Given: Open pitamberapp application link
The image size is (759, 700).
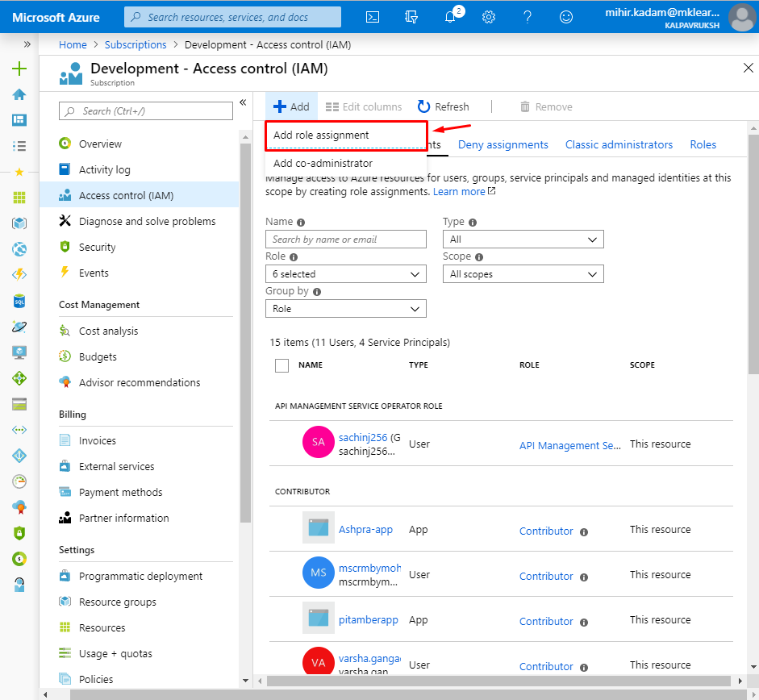Looking at the screenshot, I should point(368,620).
